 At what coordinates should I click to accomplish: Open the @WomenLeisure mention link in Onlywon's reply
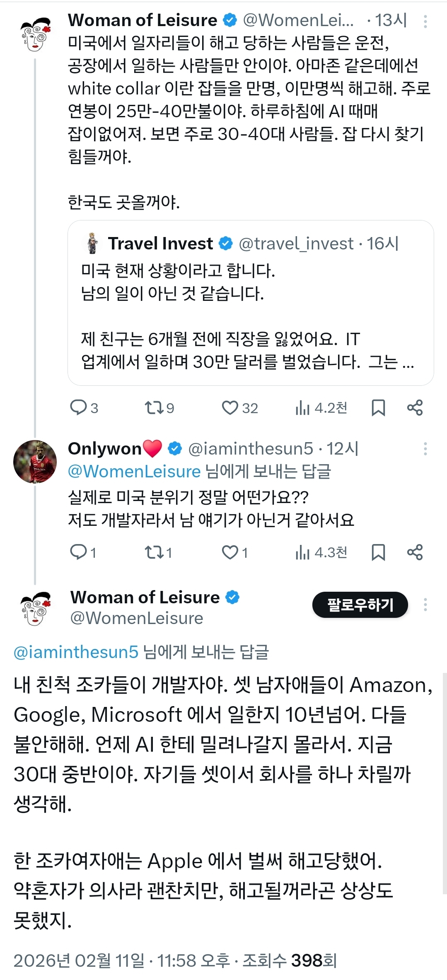pyautogui.click(x=134, y=472)
